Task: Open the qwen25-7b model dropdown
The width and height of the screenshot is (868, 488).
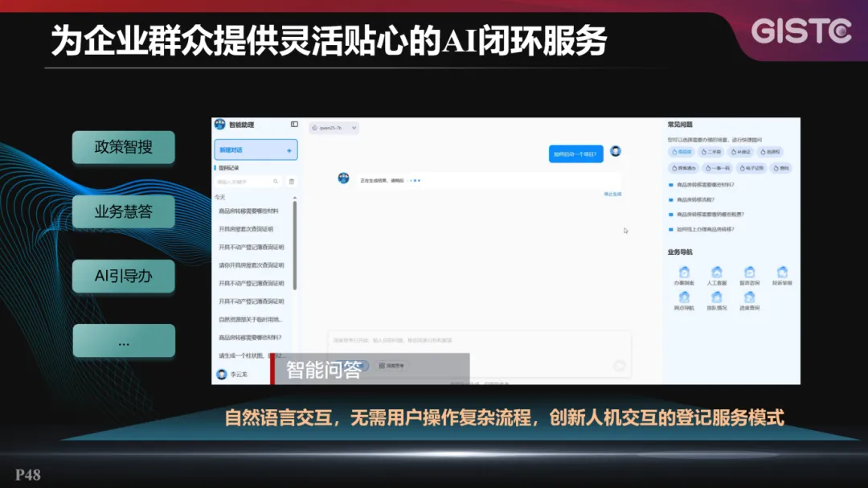Action: coord(334,128)
